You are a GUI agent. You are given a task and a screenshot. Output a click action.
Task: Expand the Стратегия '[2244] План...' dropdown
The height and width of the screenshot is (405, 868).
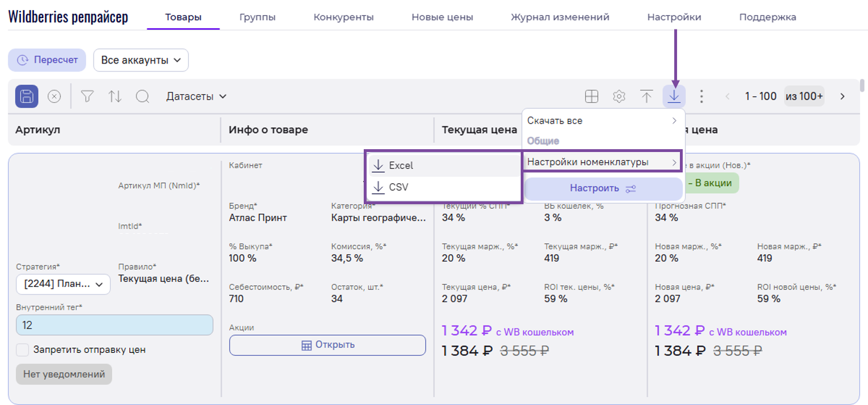click(x=63, y=284)
